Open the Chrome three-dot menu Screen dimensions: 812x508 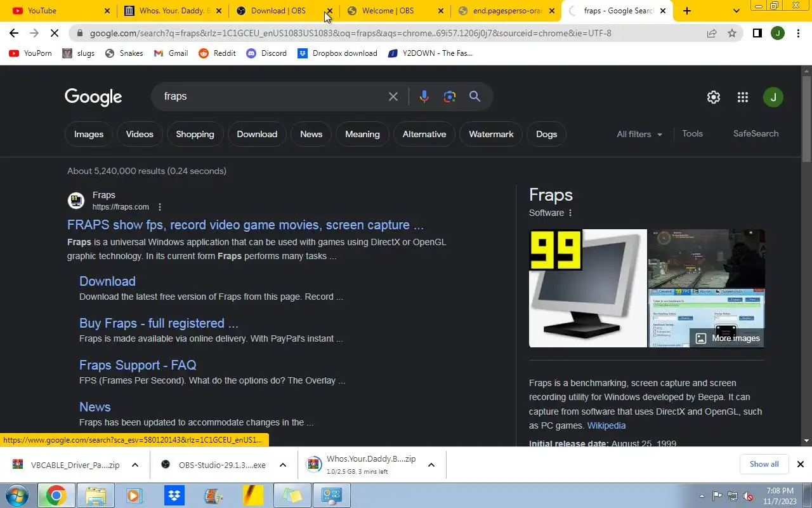798,33
